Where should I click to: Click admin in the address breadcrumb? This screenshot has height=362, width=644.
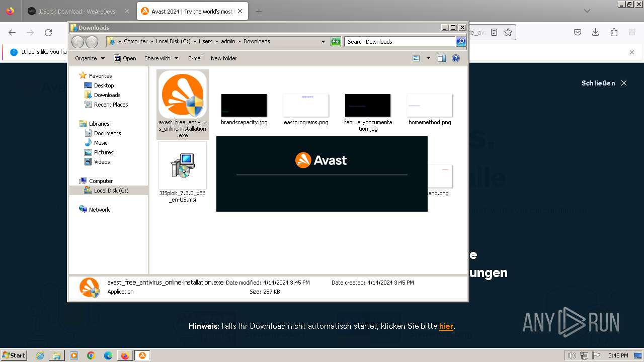coord(228,42)
